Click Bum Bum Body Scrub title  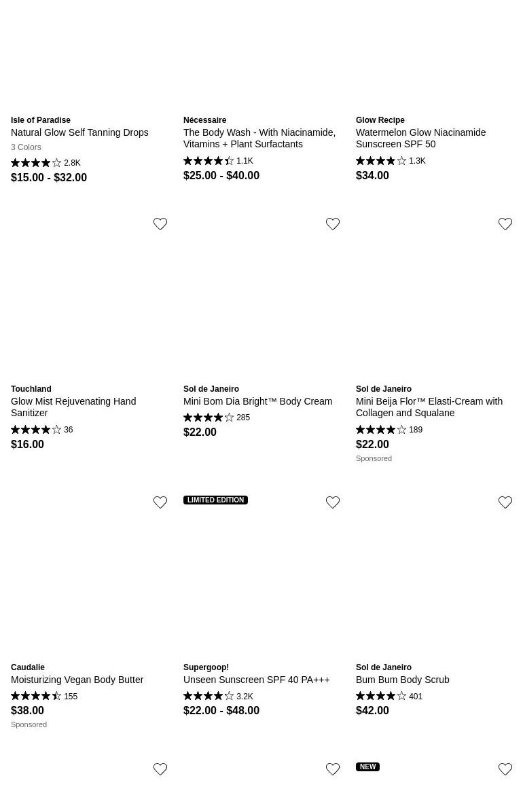coord(402,680)
